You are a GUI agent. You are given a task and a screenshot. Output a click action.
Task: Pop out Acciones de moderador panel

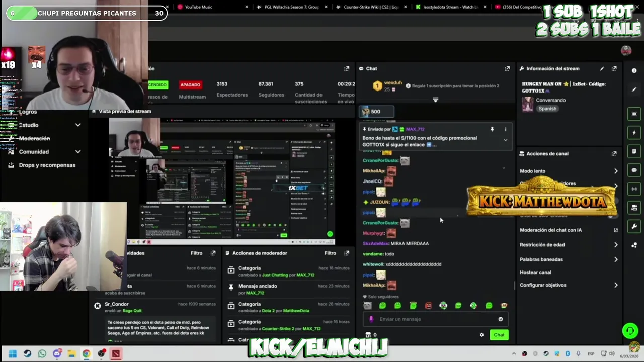tap(347, 253)
